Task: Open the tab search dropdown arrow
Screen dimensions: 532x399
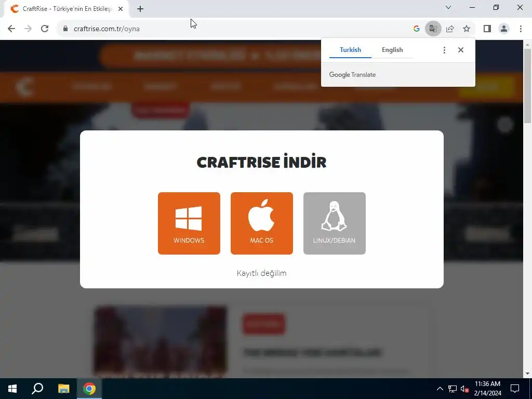Action: coord(448,7)
